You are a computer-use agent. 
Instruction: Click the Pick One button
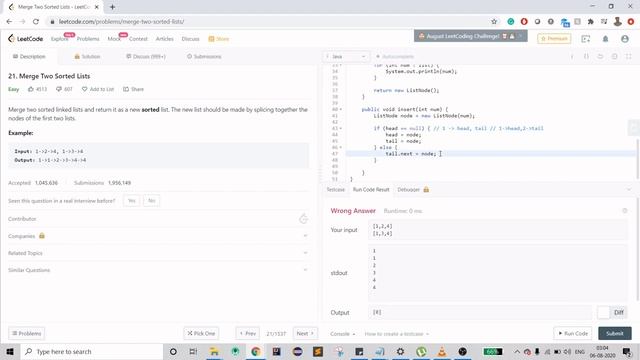point(201,333)
